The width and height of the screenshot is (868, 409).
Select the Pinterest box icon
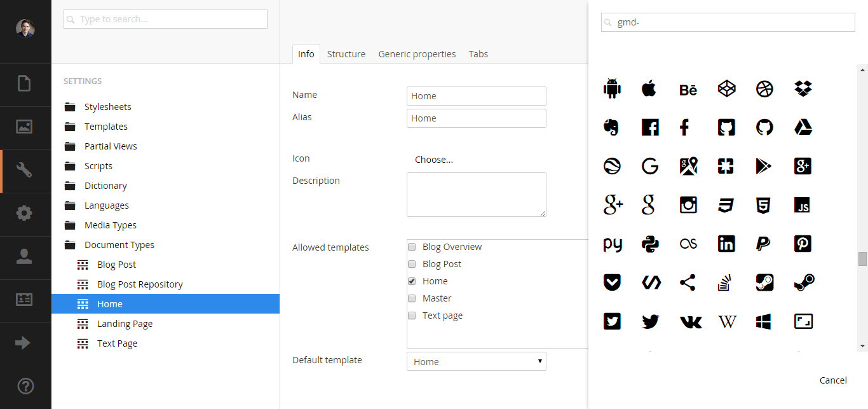click(x=803, y=244)
